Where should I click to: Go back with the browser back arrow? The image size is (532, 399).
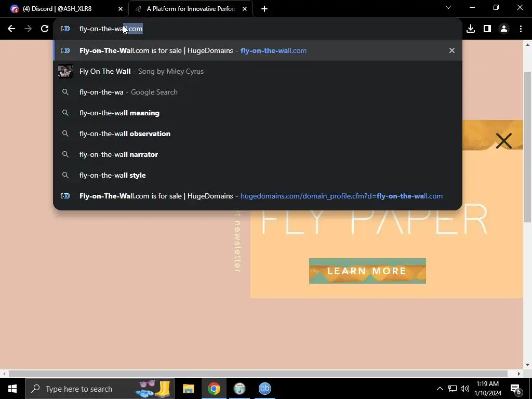[11, 29]
